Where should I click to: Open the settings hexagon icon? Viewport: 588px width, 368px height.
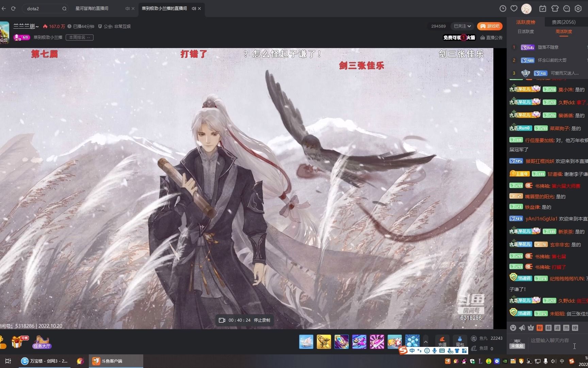coord(578,9)
